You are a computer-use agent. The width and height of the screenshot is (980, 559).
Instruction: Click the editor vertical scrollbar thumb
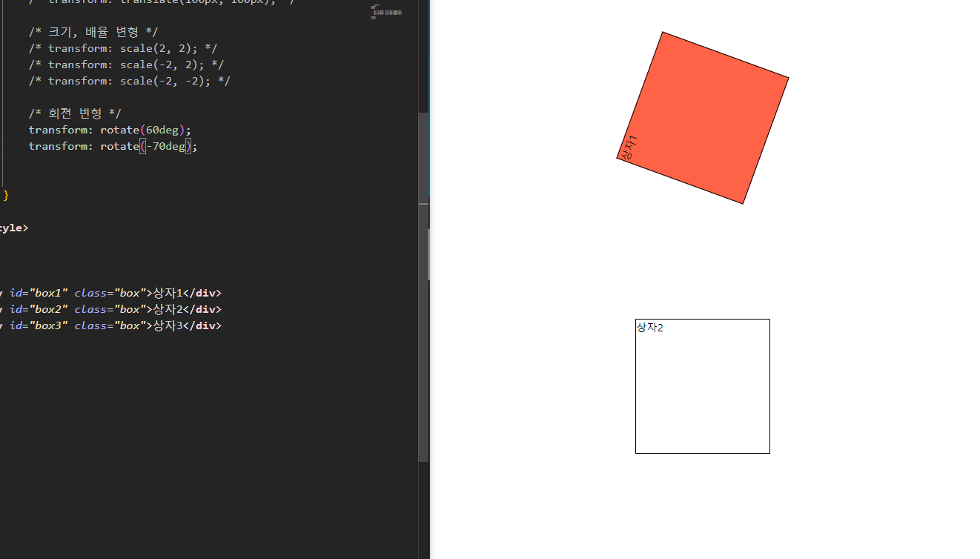pyautogui.click(x=423, y=288)
